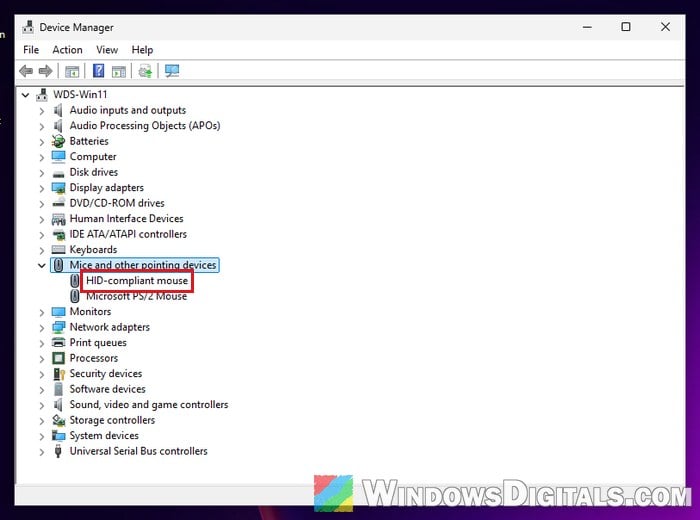Image resolution: width=700 pixels, height=520 pixels.
Task: Click the Computer monitor icon
Action: 58,157
